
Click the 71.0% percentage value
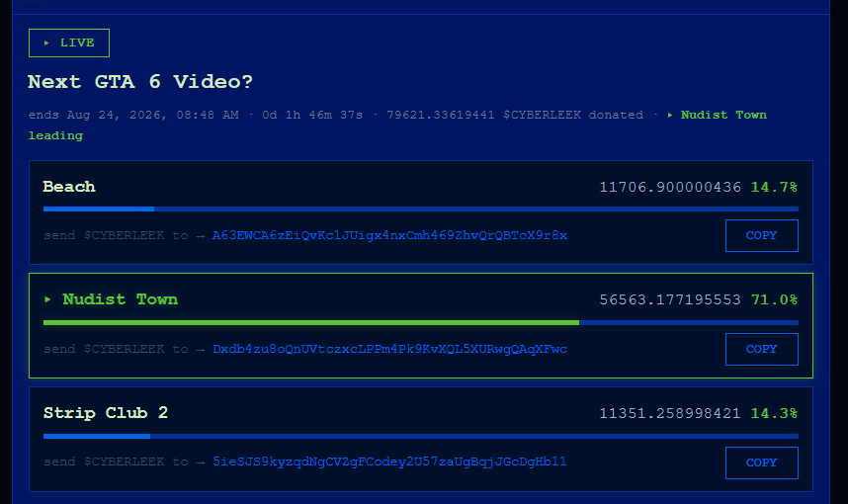(774, 299)
